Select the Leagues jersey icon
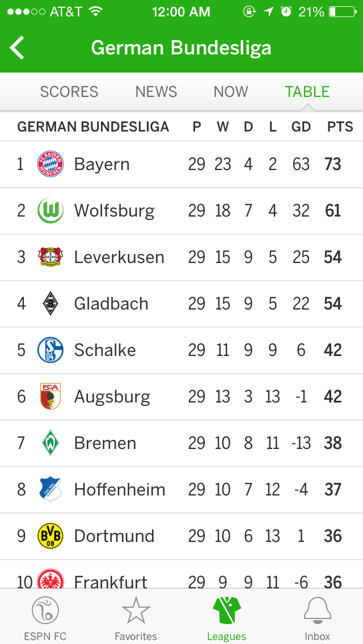This screenshot has height=644, width=363. click(x=226, y=611)
